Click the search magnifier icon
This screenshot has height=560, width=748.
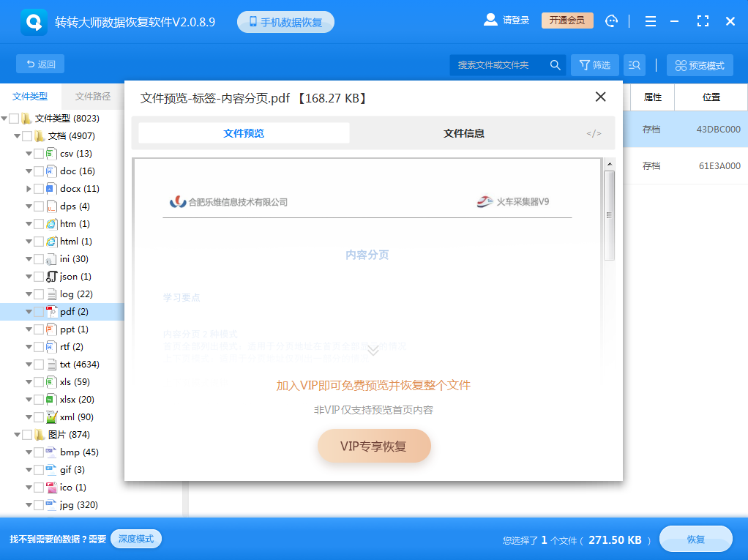point(555,65)
